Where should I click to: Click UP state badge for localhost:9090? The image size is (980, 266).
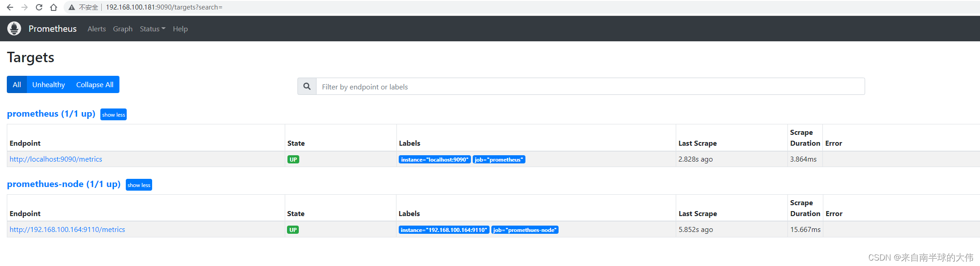click(x=293, y=159)
